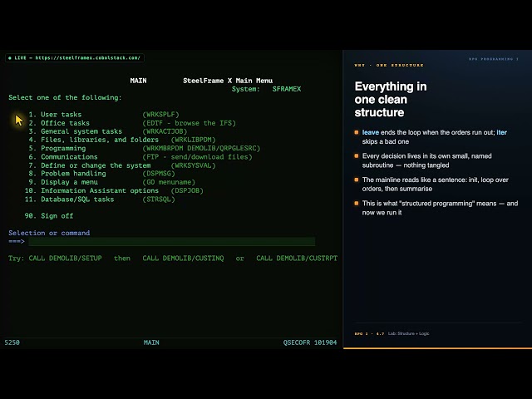Select menu option 1 User tasks
The width and height of the screenshot is (532, 399).
[x=55, y=115]
